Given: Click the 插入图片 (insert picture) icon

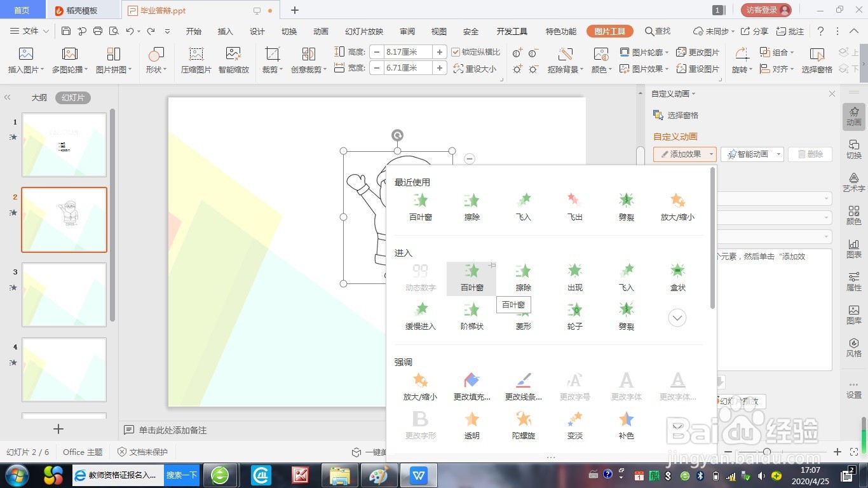Looking at the screenshot, I should [x=25, y=60].
